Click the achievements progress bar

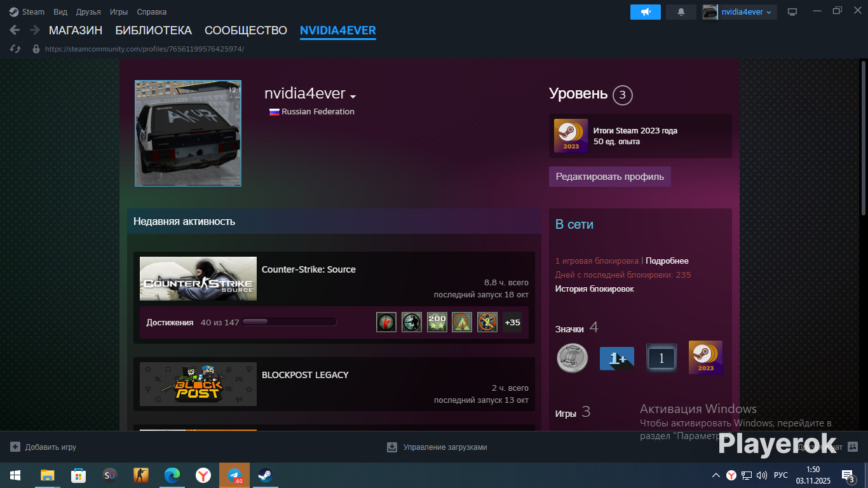[289, 322]
